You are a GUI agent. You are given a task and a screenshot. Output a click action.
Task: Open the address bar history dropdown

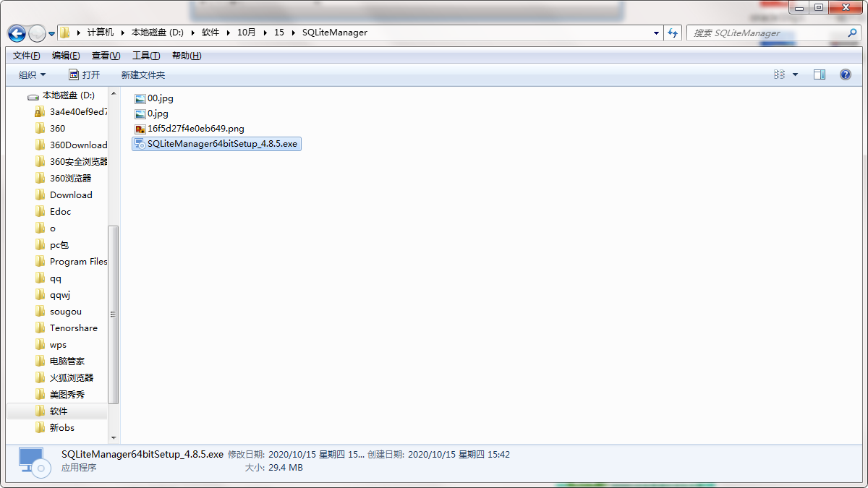[656, 33]
